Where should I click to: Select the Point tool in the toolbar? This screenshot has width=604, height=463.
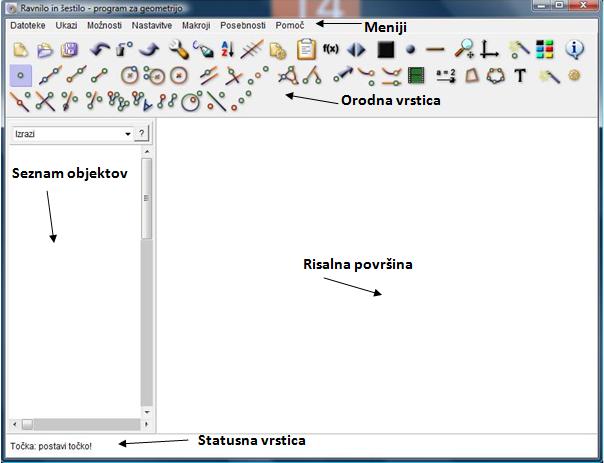point(21,74)
